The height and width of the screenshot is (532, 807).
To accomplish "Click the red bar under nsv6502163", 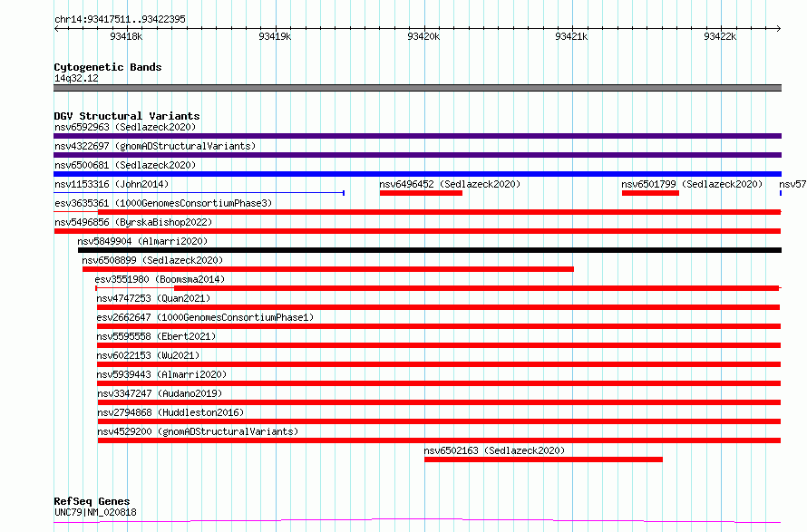I will click(543, 459).
